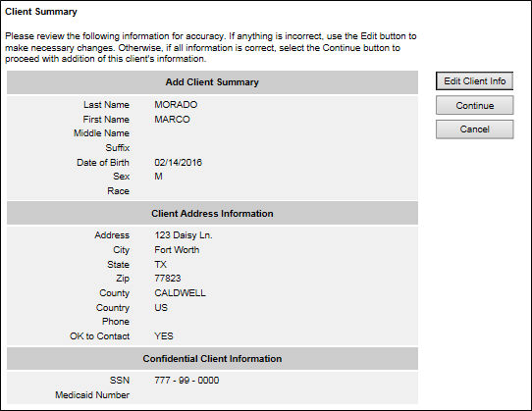Click the state value TX
Image resolution: width=532 pixels, height=411 pixels.
[x=160, y=265]
